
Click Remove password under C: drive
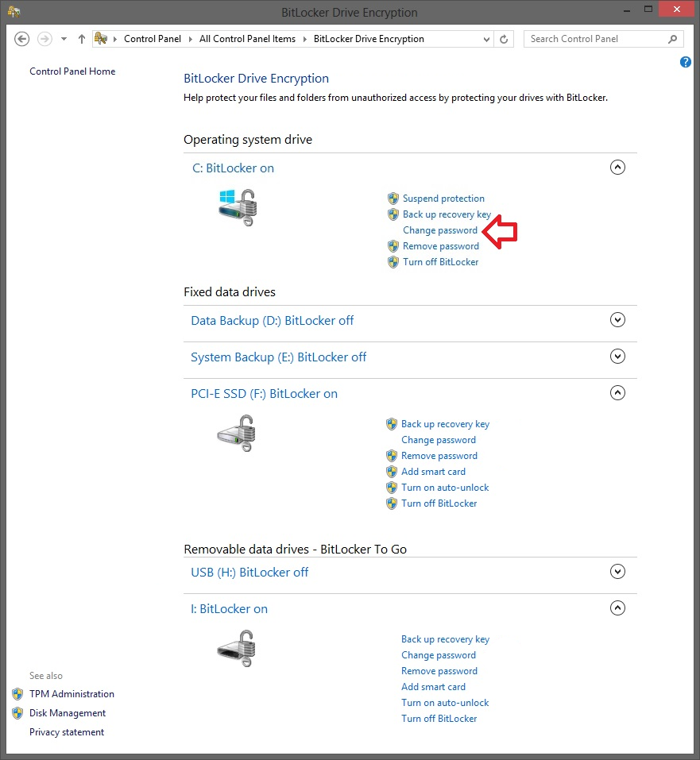pyautogui.click(x=440, y=246)
